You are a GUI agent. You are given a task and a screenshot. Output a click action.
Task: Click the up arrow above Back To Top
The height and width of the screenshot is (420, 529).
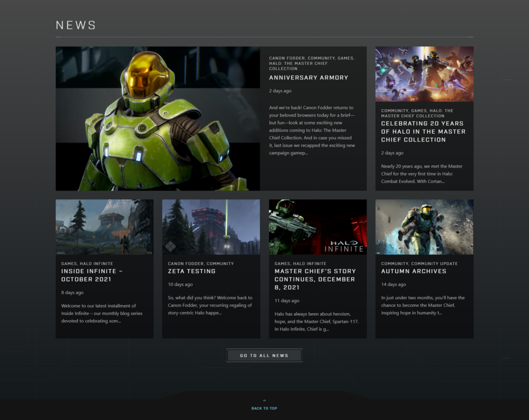(264, 400)
